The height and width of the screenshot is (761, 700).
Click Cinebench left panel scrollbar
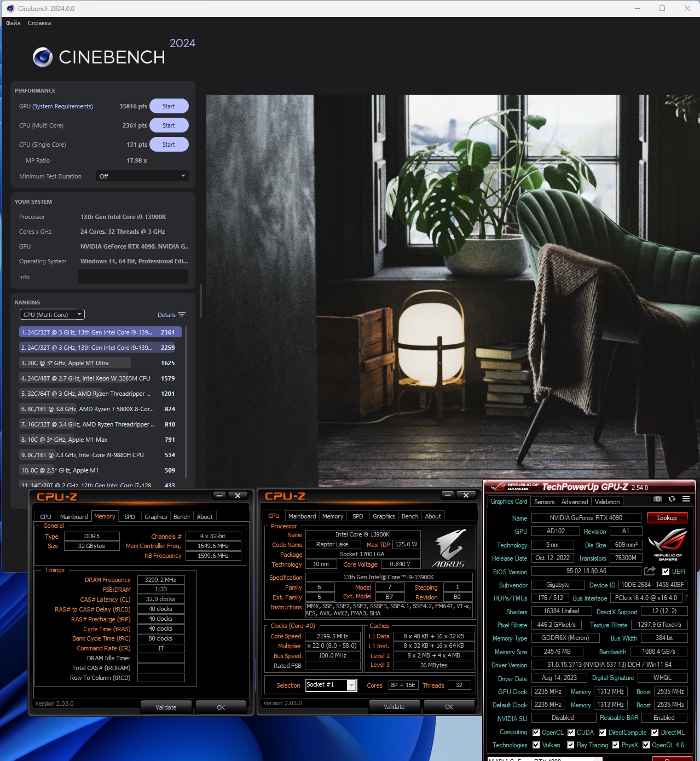click(201, 301)
